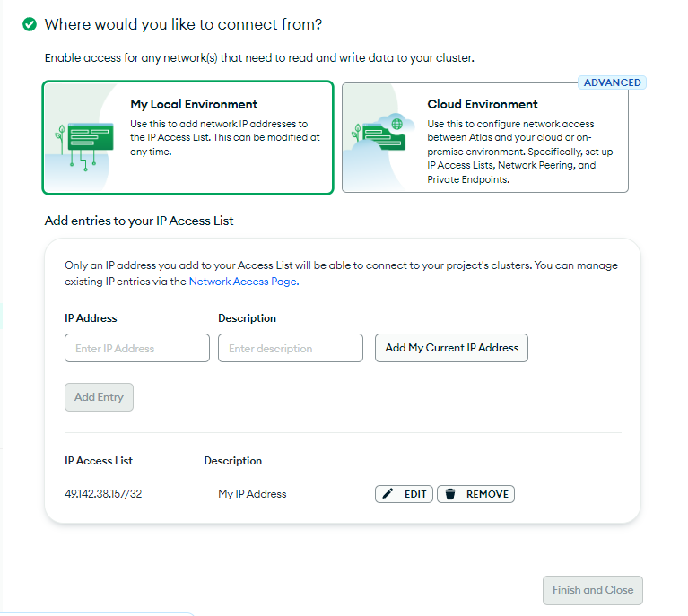Focus the Enter IP Address field
Image resolution: width=688 pixels, height=616 pixels.
point(137,348)
